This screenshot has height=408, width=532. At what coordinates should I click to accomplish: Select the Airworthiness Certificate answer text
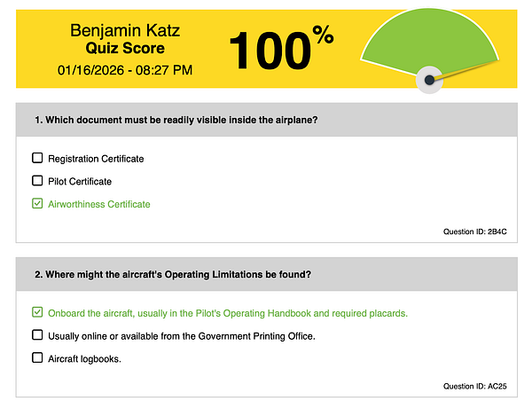point(99,204)
